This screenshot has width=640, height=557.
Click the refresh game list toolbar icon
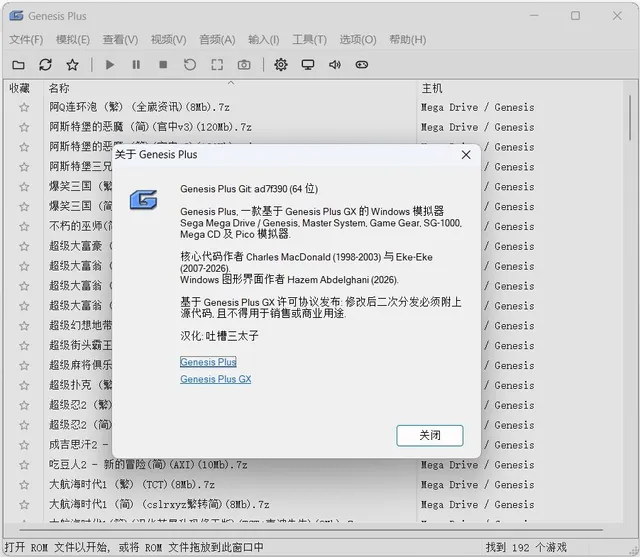[45, 65]
